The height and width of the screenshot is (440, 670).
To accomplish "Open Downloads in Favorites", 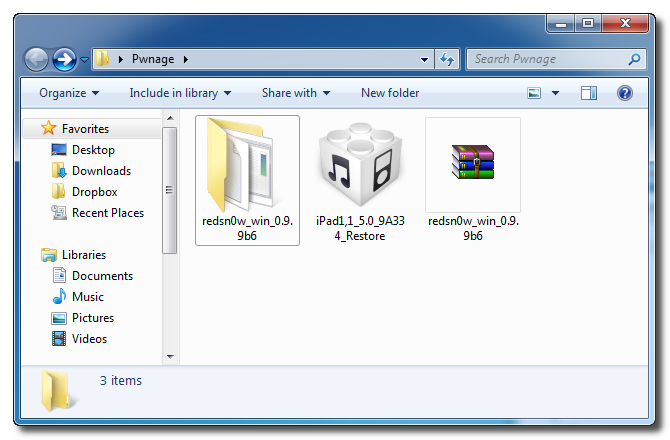I will pos(101,171).
